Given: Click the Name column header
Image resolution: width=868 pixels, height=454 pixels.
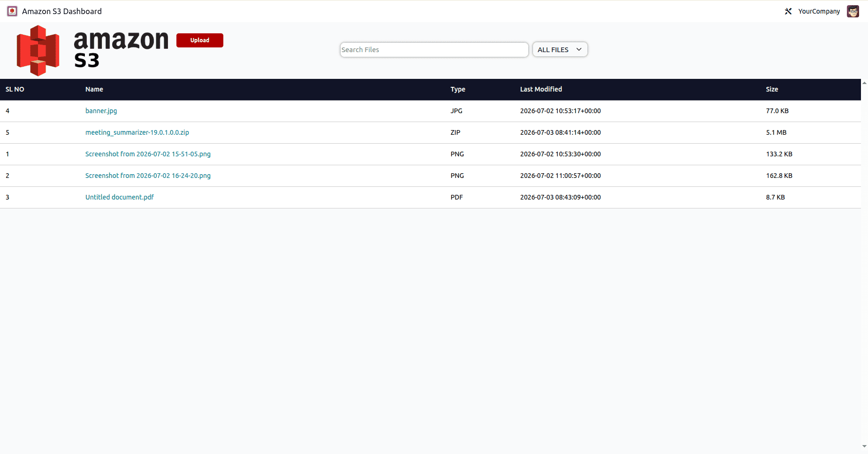Looking at the screenshot, I should coord(94,89).
